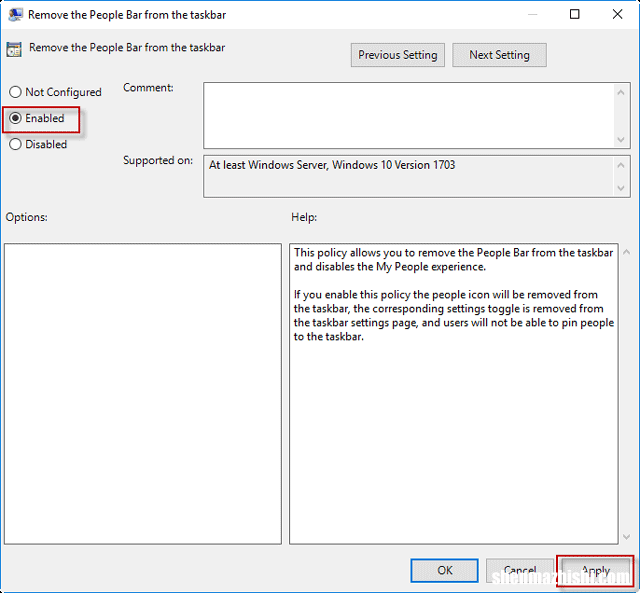Viewport: 640px width, 593px height.
Task: Click the Options panel box
Action: (143, 394)
